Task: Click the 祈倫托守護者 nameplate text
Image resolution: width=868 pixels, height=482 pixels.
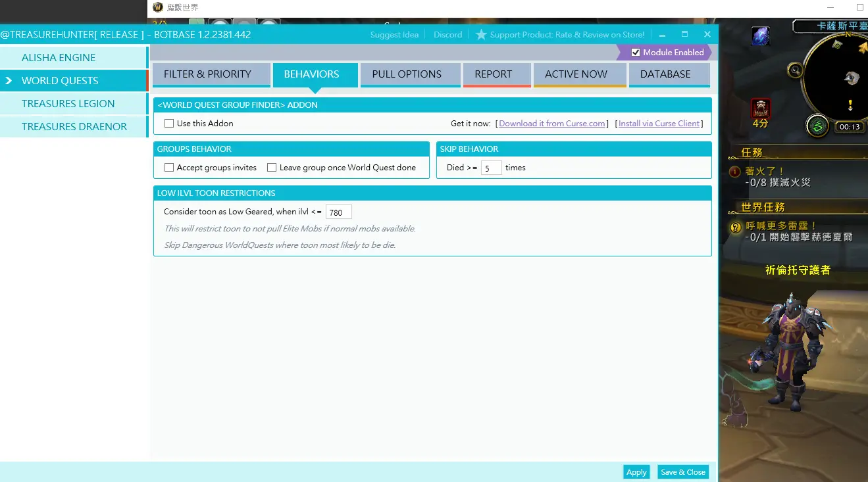Action: pos(798,270)
